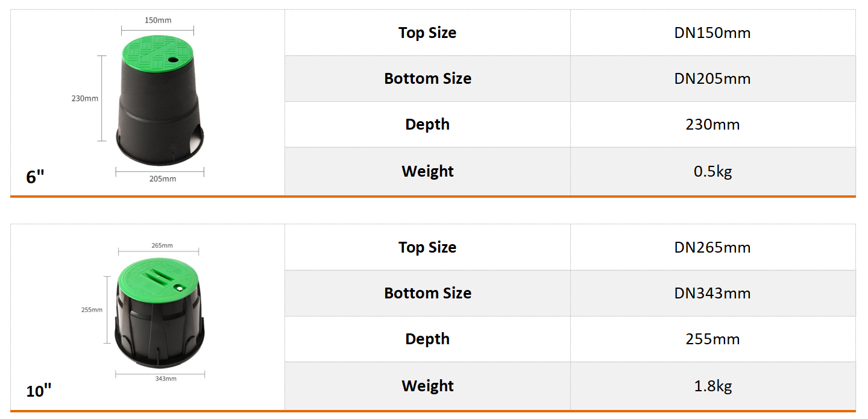Select the 10" size label
The height and width of the screenshot is (419, 868).
39,391
